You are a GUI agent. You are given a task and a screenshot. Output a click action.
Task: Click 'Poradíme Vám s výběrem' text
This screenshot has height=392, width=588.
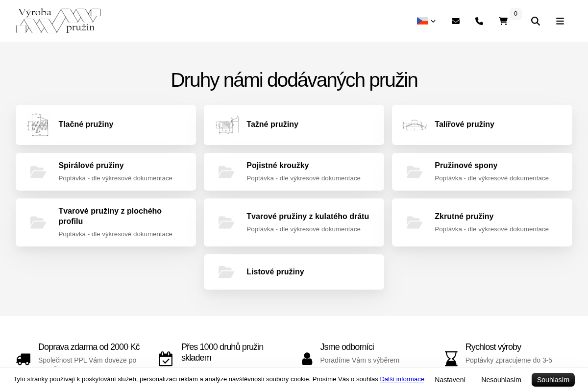click(x=360, y=360)
